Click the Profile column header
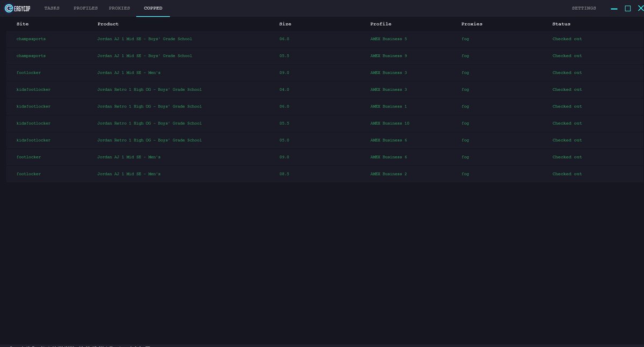 tap(380, 24)
